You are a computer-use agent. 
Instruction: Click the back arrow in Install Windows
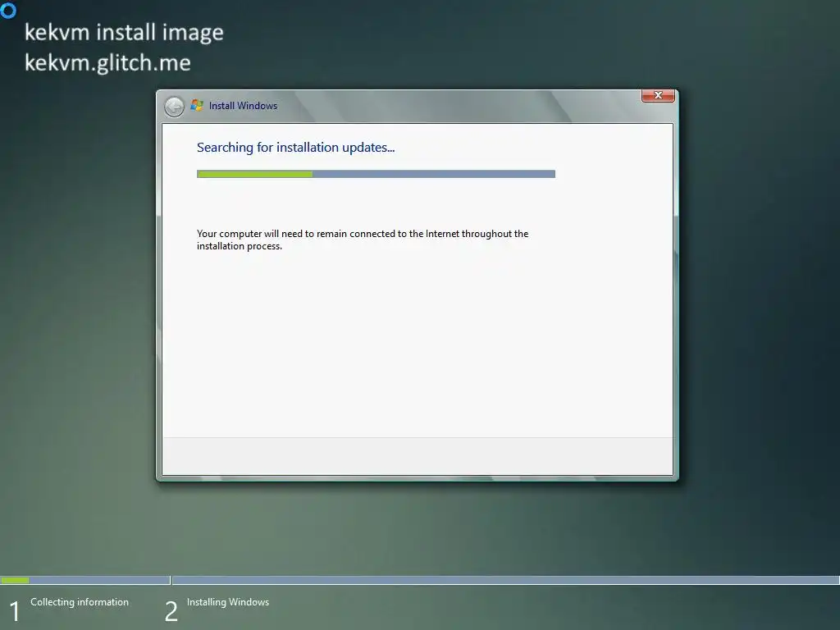tap(174, 107)
